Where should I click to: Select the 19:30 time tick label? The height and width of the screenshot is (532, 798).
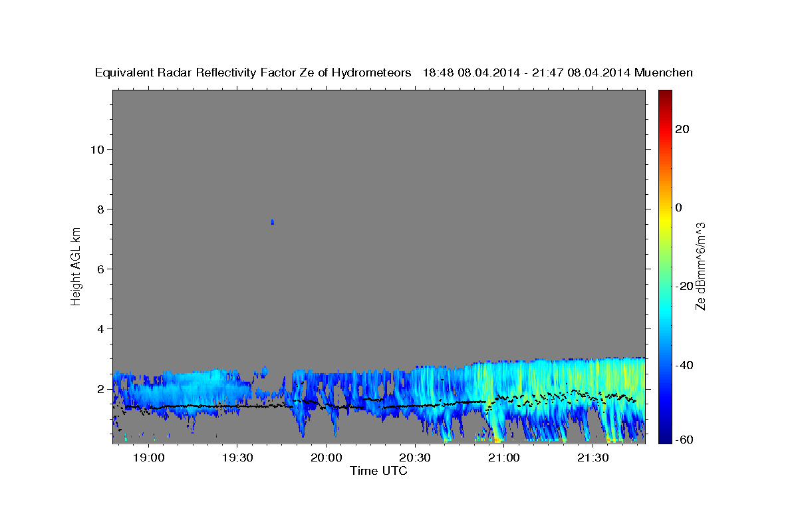[x=237, y=458]
